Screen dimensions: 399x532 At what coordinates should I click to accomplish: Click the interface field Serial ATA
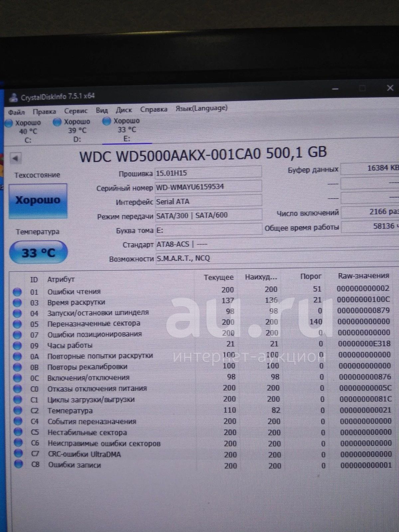[208, 201]
